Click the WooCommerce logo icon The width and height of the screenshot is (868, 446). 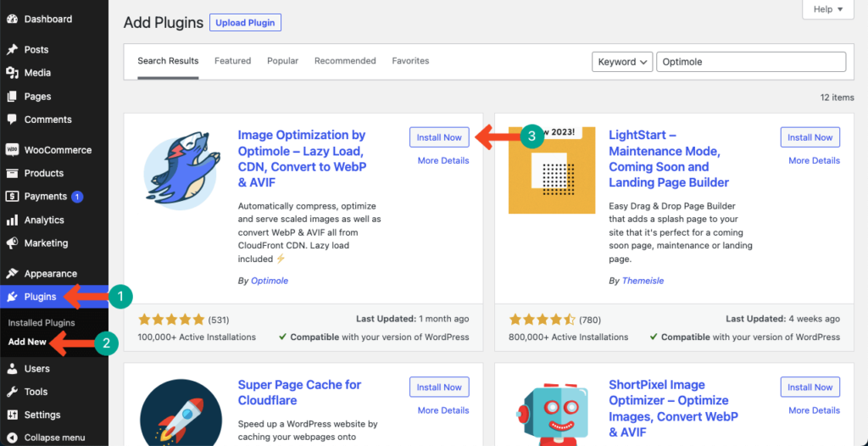pyautogui.click(x=12, y=150)
